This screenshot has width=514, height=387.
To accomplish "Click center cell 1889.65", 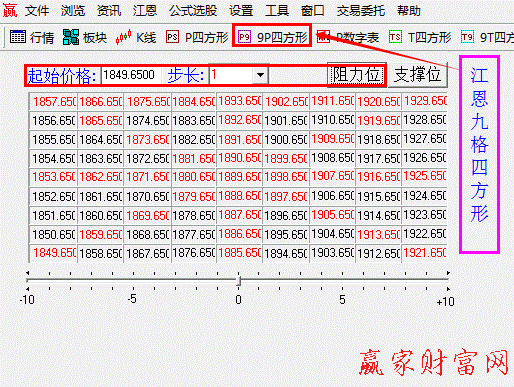I will tap(239, 177).
